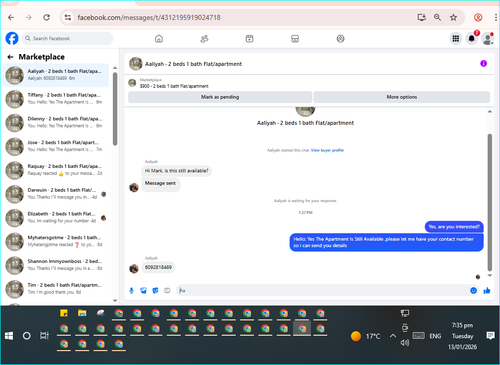The width and height of the screenshot is (500, 365).
Task: Open the Dilenny conversation
Action: (x=56, y=122)
